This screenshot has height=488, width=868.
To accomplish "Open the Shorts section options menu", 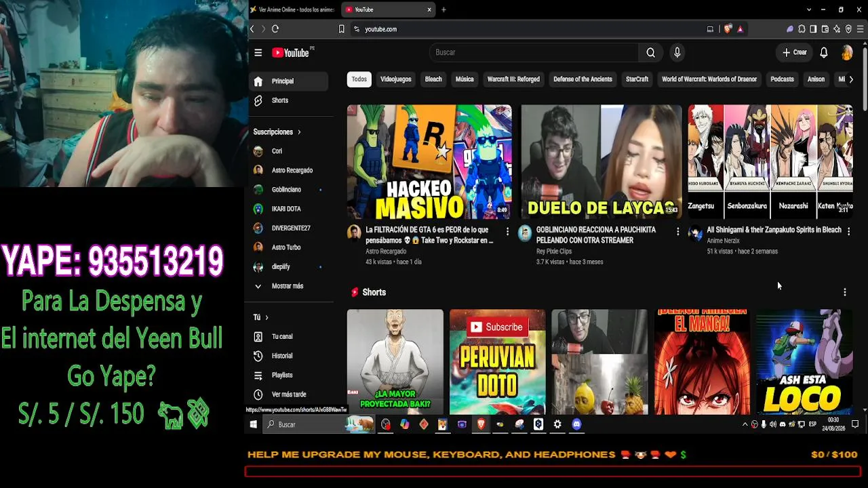I will (845, 292).
